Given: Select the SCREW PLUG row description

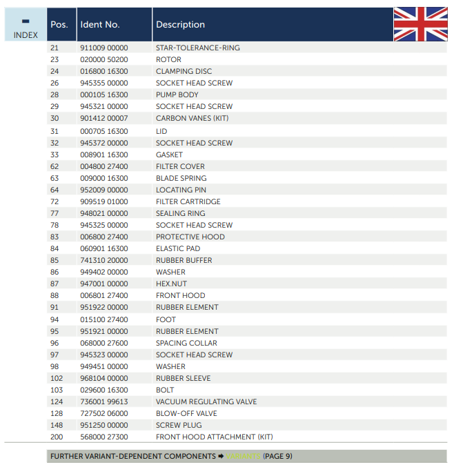Looking at the screenshot, I should point(179,426).
